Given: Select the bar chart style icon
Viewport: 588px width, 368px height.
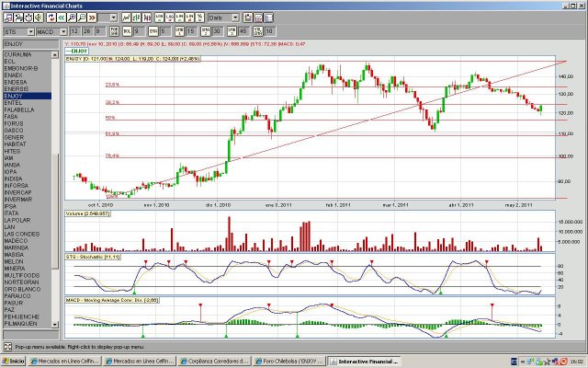Looking at the screenshot, I should click(x=136, y=17).
